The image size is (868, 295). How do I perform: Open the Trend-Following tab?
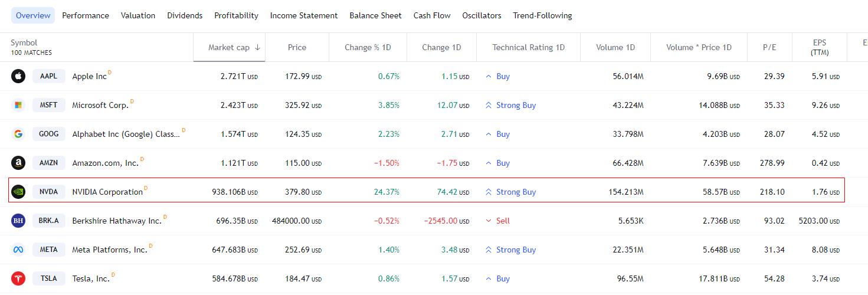click(x=542, y=15)
